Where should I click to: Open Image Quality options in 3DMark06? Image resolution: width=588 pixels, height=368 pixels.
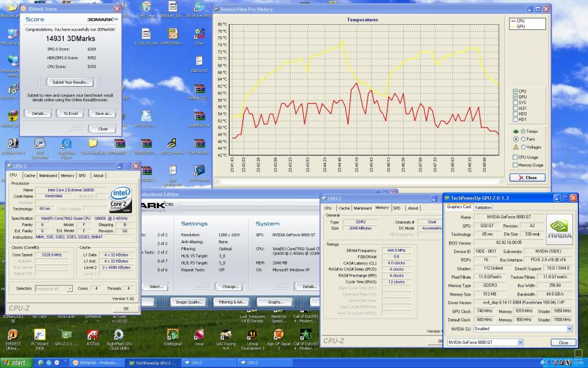click(x=189, y=302)
